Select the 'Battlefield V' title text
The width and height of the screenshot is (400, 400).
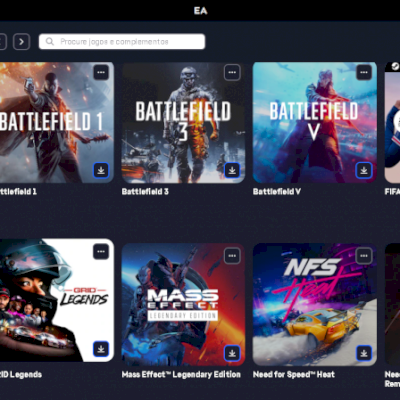(277, 192)
